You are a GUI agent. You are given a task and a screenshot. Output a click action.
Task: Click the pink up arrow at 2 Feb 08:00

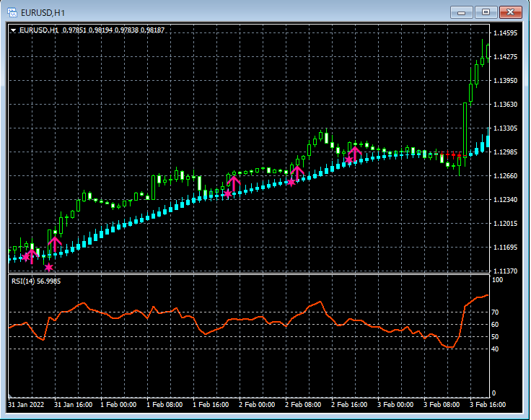click(297, 172)
